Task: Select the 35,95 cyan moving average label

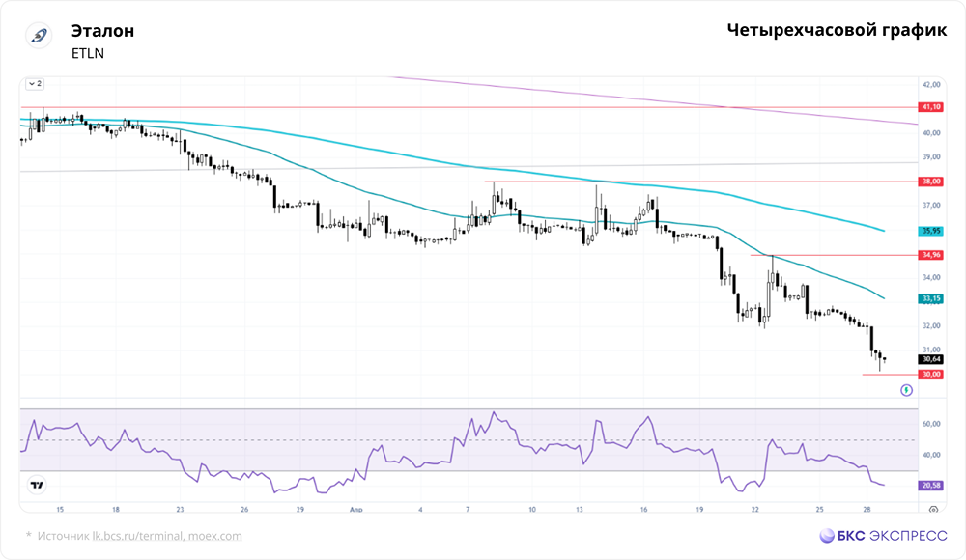Action: coord(931,231)
